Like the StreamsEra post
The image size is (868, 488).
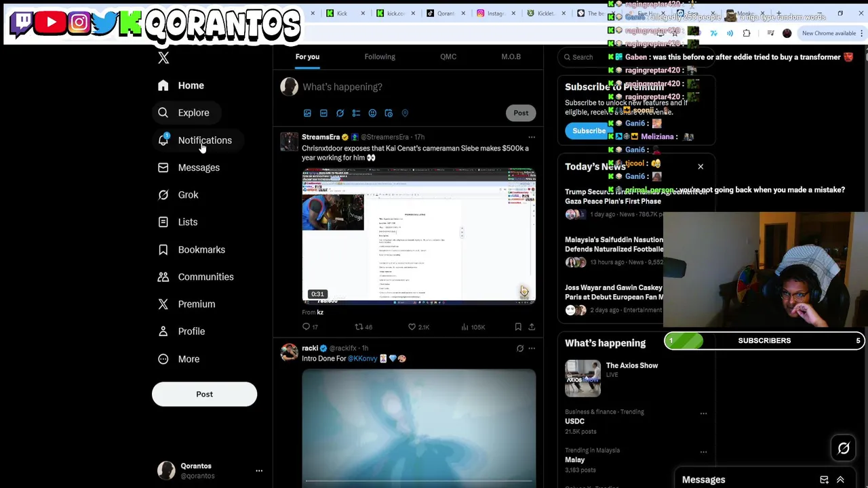[418, 327]
